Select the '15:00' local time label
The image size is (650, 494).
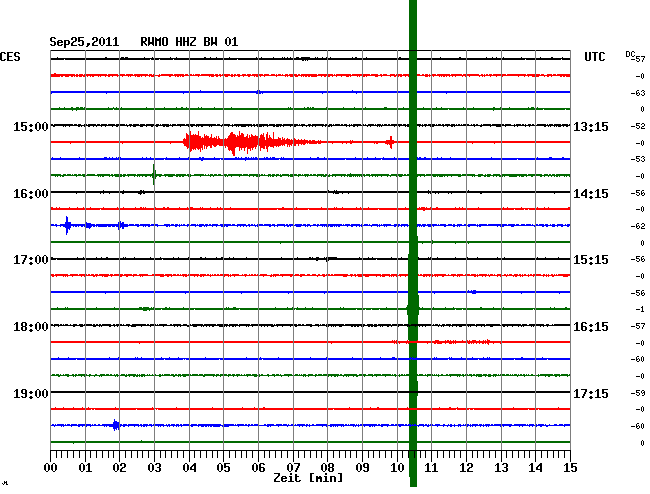(31, 126)
